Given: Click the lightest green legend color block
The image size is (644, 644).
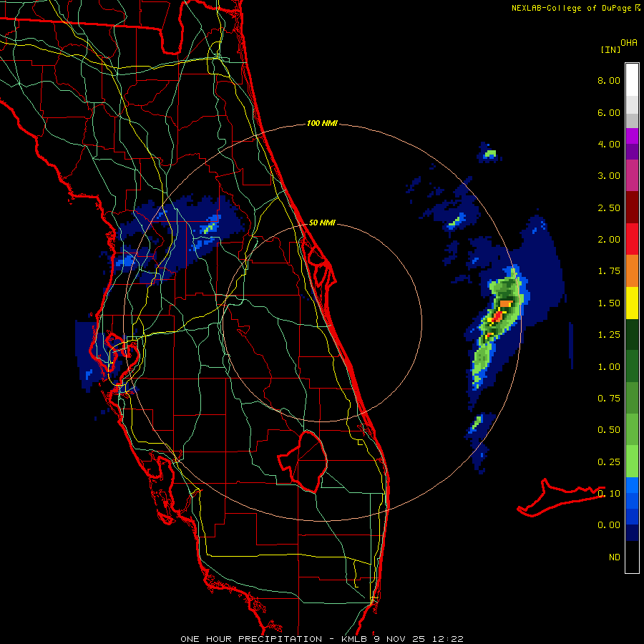Looking at the screenshot, I should (x=632, y=462).
